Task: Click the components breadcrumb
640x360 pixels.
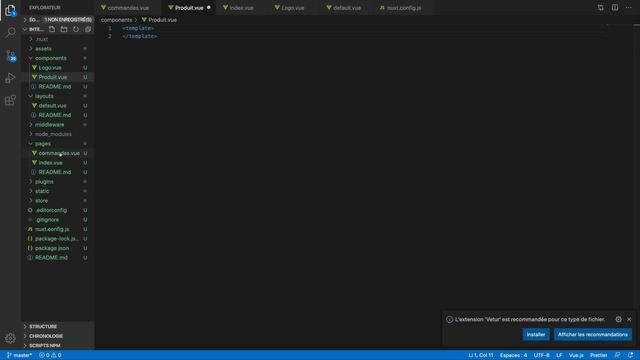Action: [116, 20]
